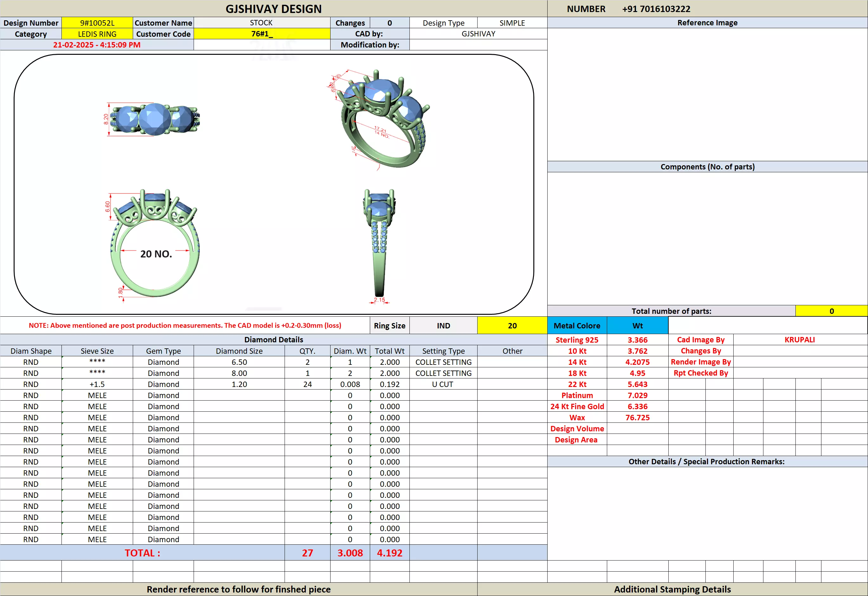Click the Diamond Details section header
Screen dimensions: 868x596
(273, 339)
